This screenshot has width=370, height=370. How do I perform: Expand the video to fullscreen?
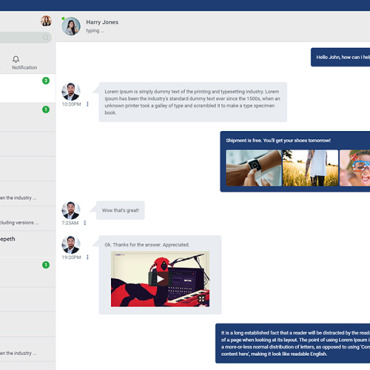[201, 299]
